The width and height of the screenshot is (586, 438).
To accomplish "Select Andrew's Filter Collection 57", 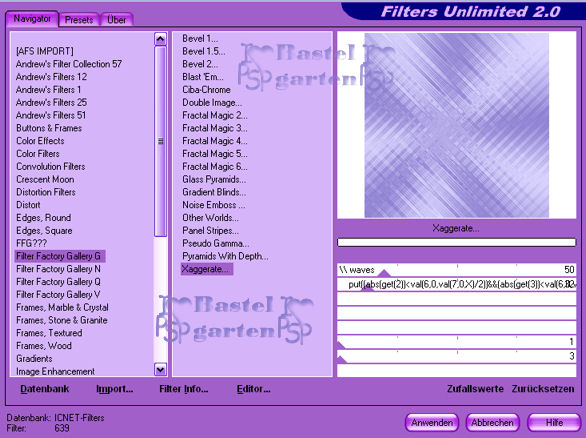I will pyautogui.click(x=69, y=64).
